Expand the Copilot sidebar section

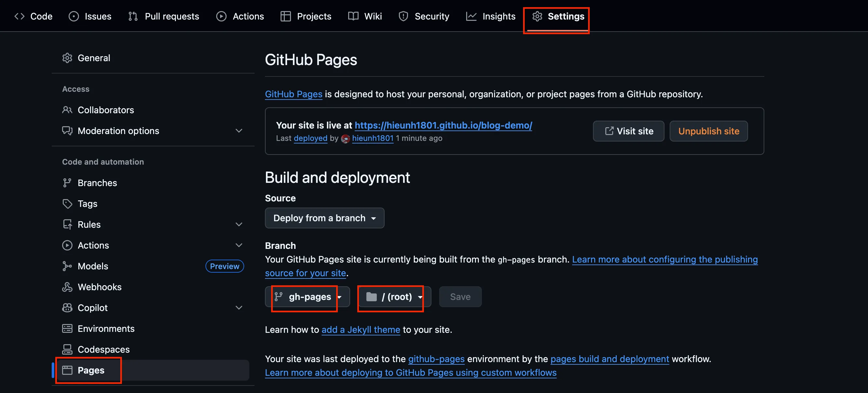tap(239, 308)
